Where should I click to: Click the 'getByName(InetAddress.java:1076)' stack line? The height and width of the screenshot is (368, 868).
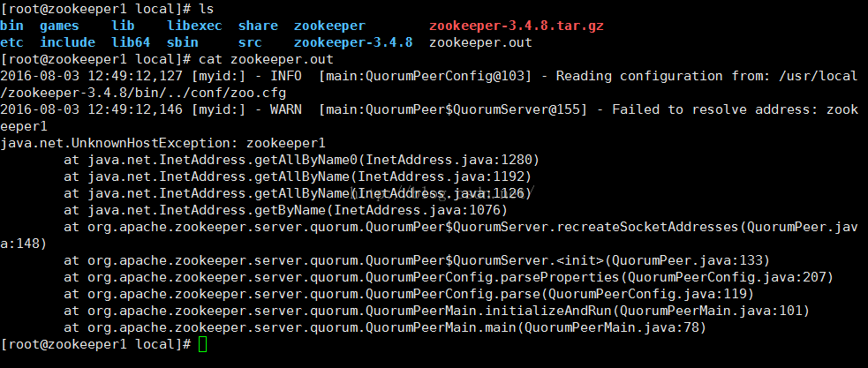click(285, 210)
